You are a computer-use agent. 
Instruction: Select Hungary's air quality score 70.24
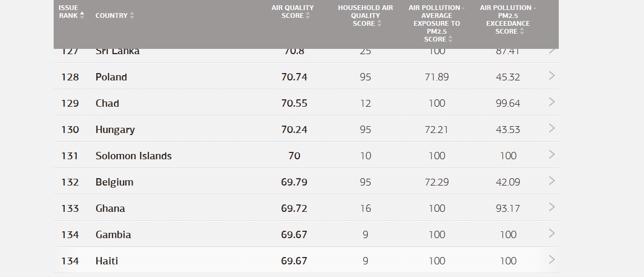[294, 129]
